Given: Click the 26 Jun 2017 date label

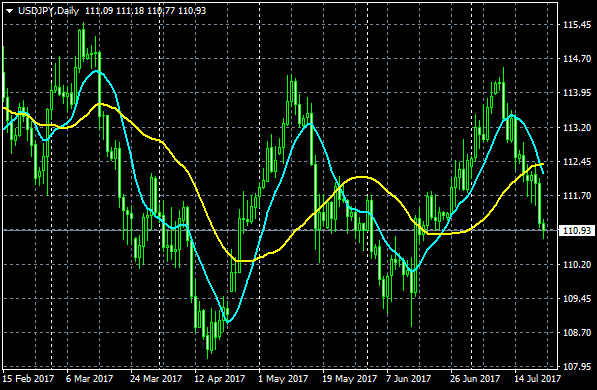Looking at the screenshot, I should pyautogui.click(x=475, y=379).
